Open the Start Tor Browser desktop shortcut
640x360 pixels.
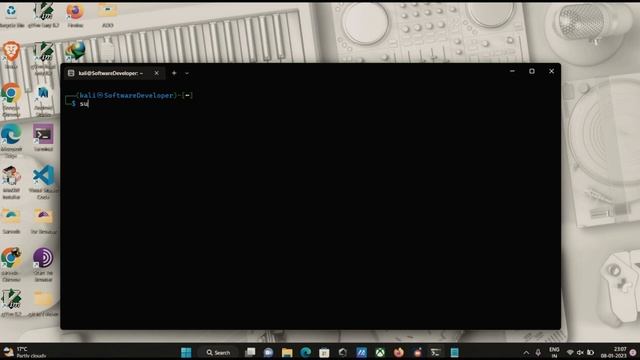[x=43, y=264]
